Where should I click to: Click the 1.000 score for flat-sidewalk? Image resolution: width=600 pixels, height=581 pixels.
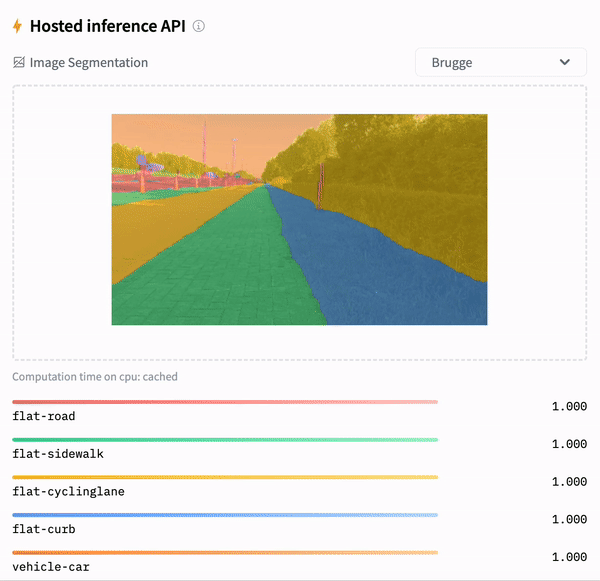(x=568, y=444)
